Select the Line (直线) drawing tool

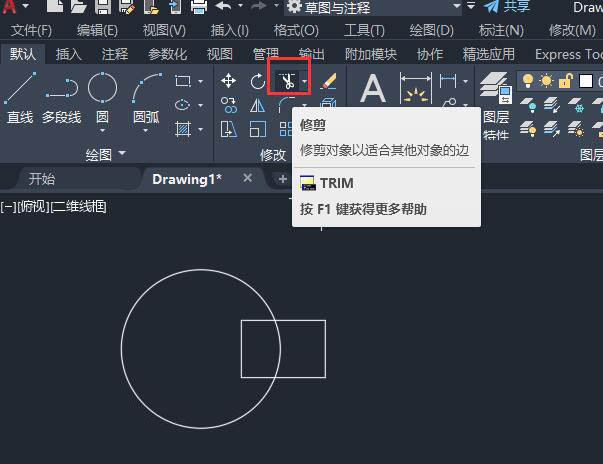20,98
